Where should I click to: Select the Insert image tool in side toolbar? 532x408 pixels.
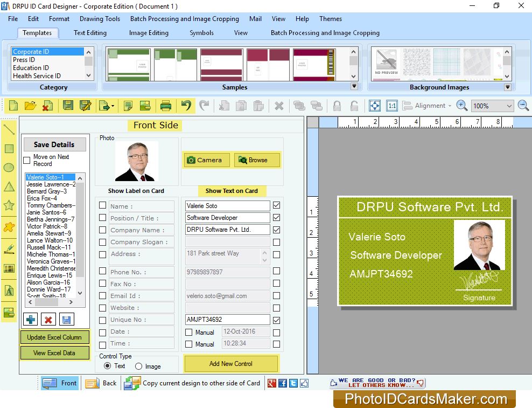tap(9, 312)
